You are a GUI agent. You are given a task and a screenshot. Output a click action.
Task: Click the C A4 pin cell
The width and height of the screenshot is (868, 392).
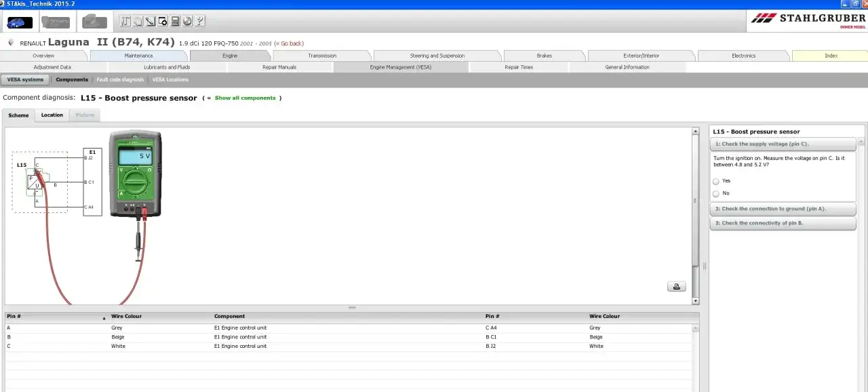pos(491,328)
